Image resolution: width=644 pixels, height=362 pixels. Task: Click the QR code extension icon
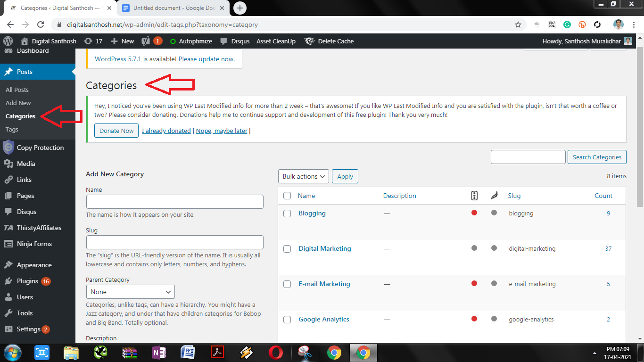552,25
